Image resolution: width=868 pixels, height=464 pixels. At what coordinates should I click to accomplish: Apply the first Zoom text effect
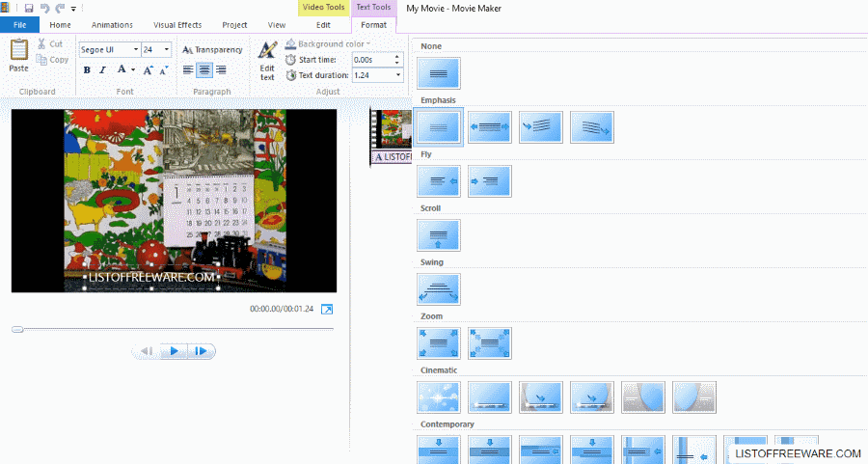(439, 342)
